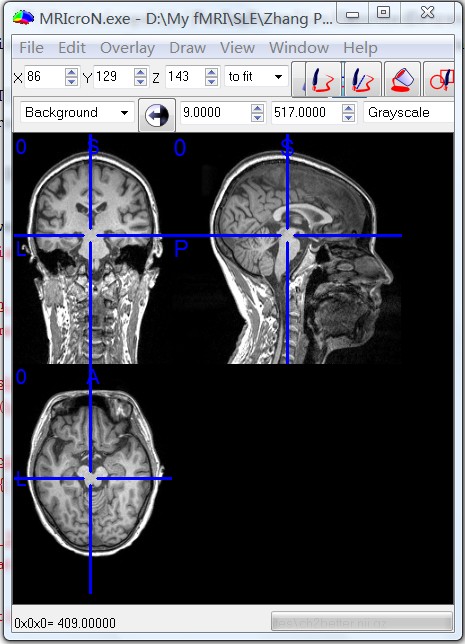
Task: Decrease the Y coordinate with down arrow
Action: pos(140,81)
